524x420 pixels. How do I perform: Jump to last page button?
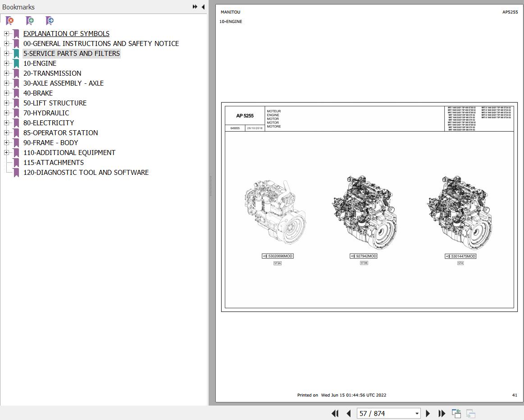pyautogui.click(x=442, y=414)
